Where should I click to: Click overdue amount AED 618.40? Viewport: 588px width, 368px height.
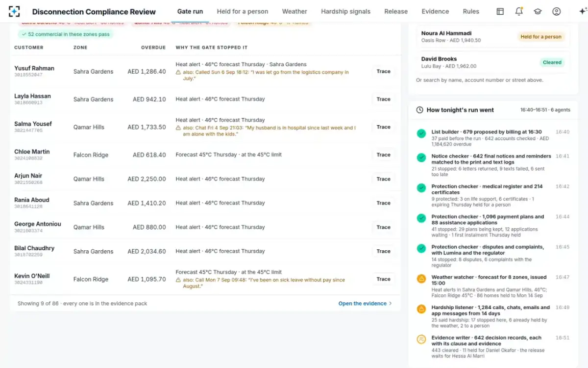[149, 155]
